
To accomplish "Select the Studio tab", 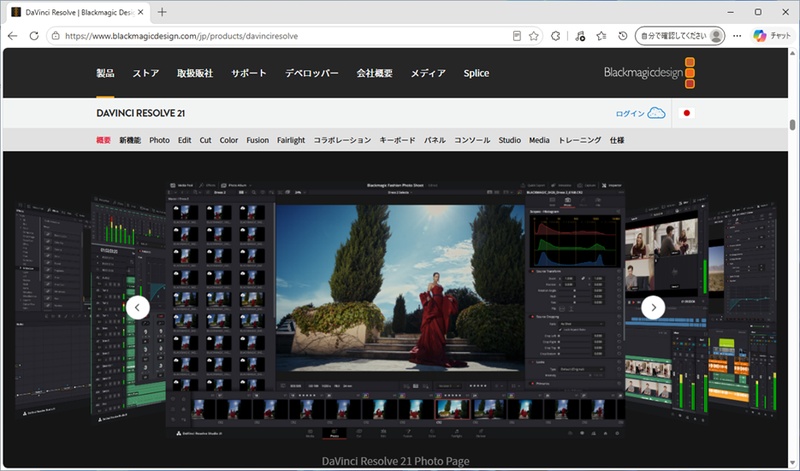I will (x=510, y=140).
